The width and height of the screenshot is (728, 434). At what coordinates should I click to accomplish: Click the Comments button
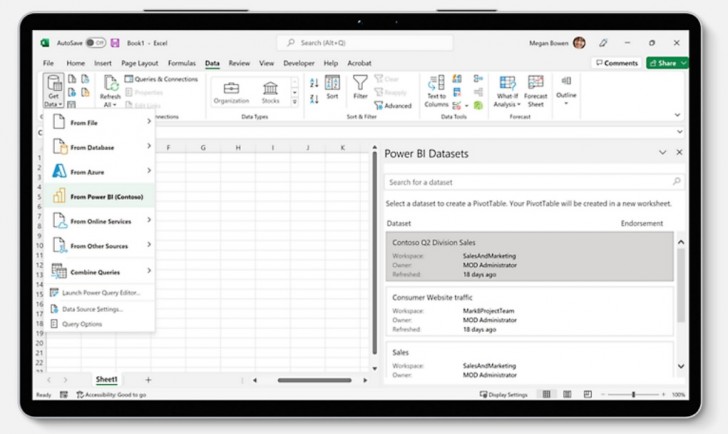(617, 63)
